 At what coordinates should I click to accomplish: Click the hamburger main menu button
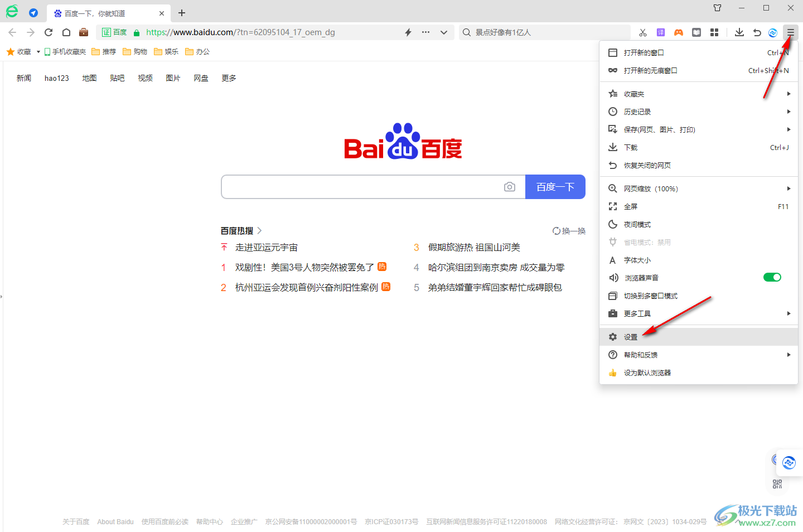(x=791, y=32)
